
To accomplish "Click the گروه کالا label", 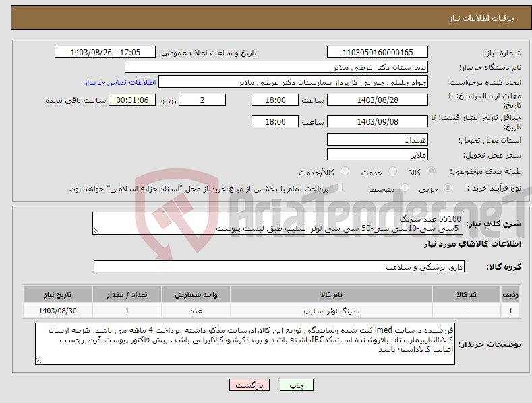I will click(x=504, y=267).
